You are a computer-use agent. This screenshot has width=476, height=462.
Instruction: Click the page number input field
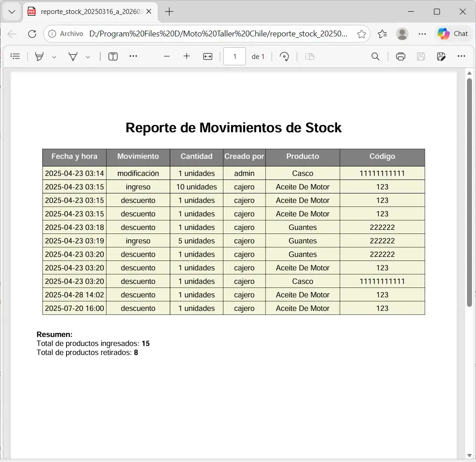(x=235, y=57)
